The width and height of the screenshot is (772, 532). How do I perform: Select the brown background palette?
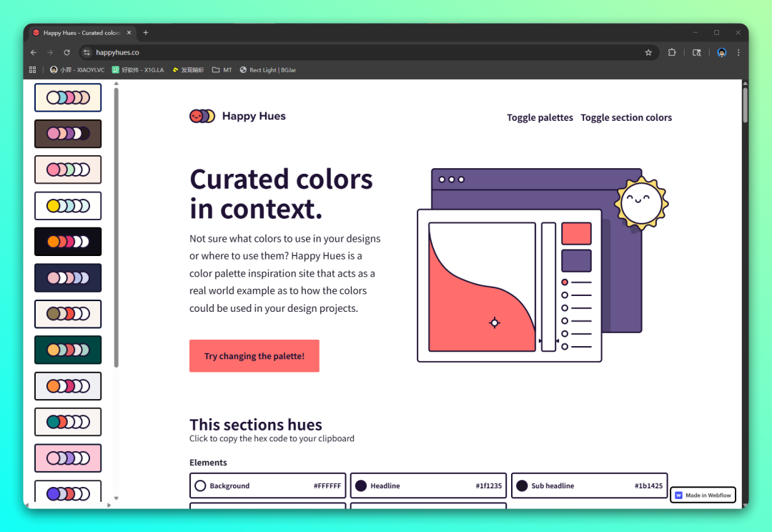(68, 134)
